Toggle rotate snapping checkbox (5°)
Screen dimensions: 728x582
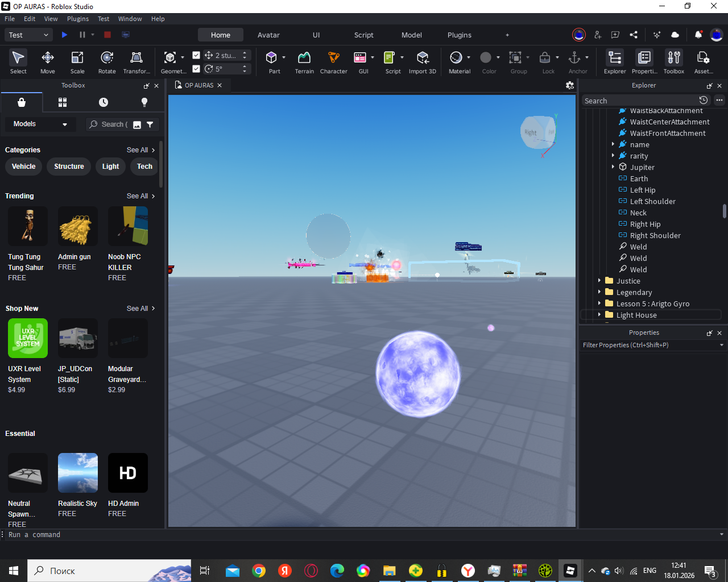click(x=196, y=69)
